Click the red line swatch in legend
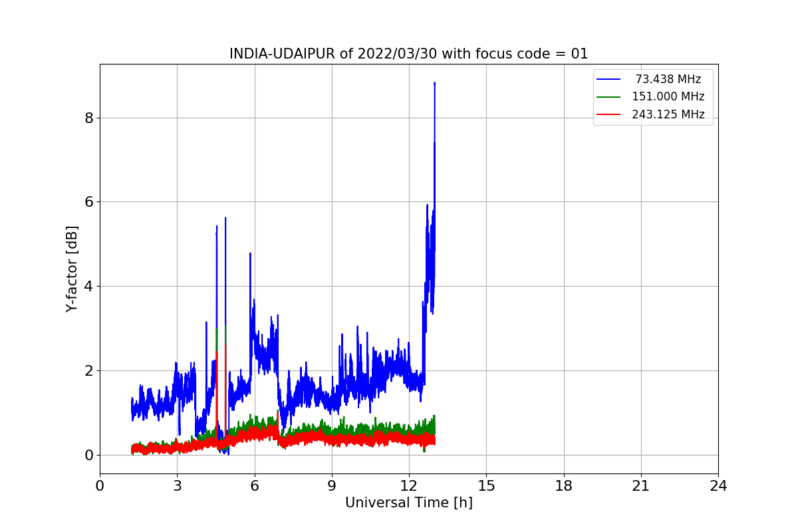Viewport: 798px width, 532px height. pyautogui.click(x=608, y=114)
